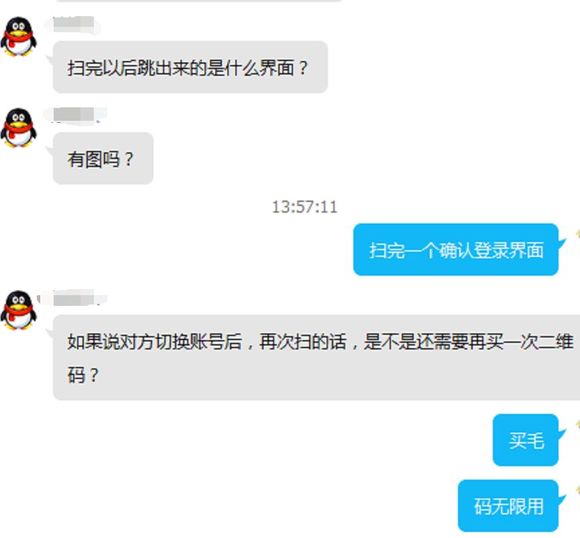Click penguin avatar beside "扫完以后跳出来的是什么界面?" message
Viewport: 580px width, 538px height.
click(18, 37)
